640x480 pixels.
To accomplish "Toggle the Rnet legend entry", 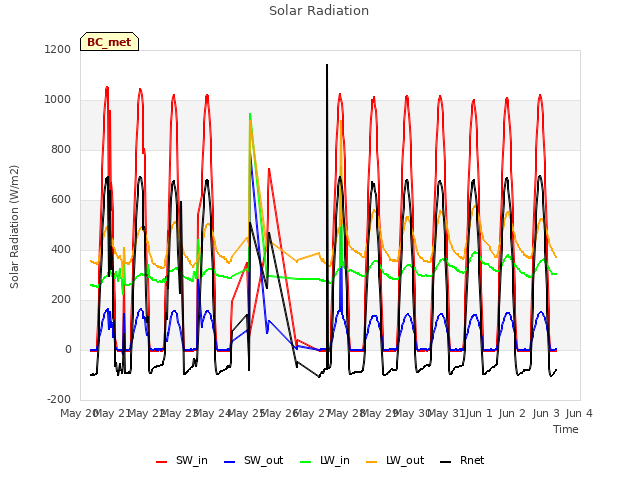I will [462, 461].
